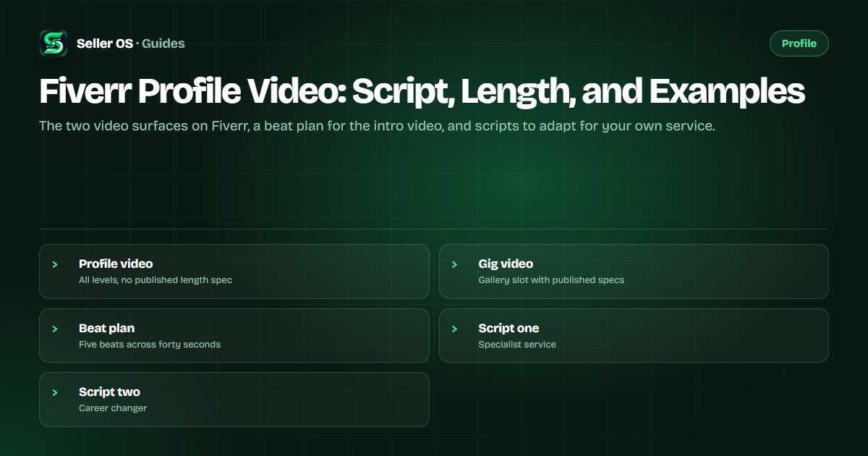Open the Profile pill button
This screenshot has height=456, width=868.
799,43
